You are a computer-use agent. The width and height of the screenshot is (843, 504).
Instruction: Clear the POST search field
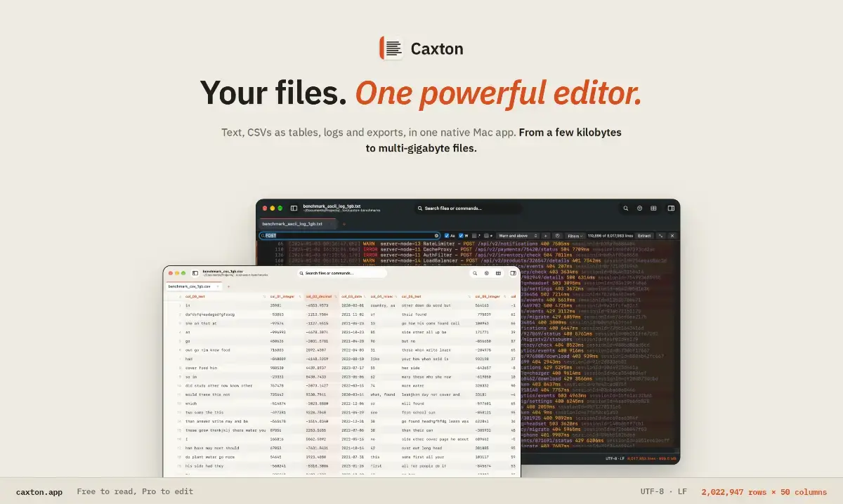436,236
